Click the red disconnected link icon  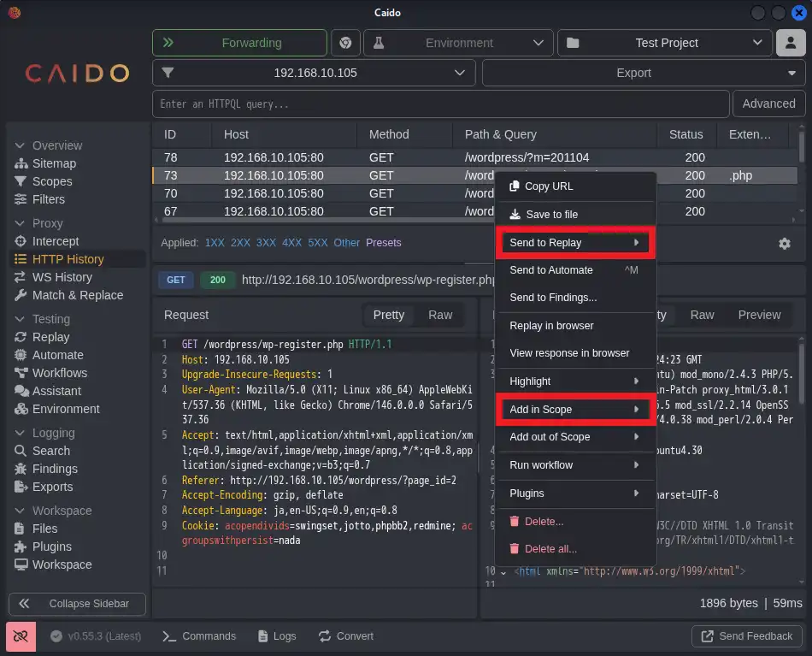tap(21, 636)
